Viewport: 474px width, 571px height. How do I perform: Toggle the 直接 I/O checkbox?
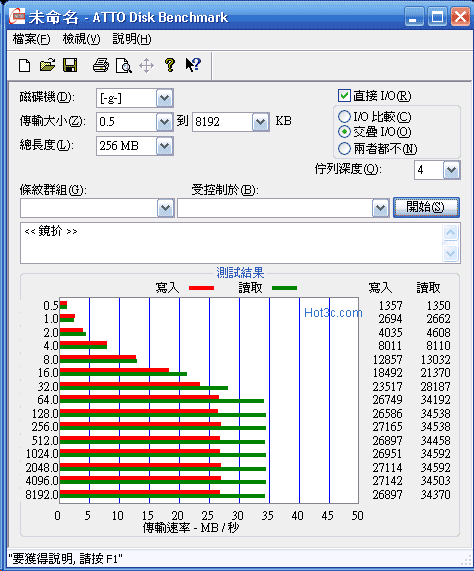pyautogui.click(x=344, y=96)
